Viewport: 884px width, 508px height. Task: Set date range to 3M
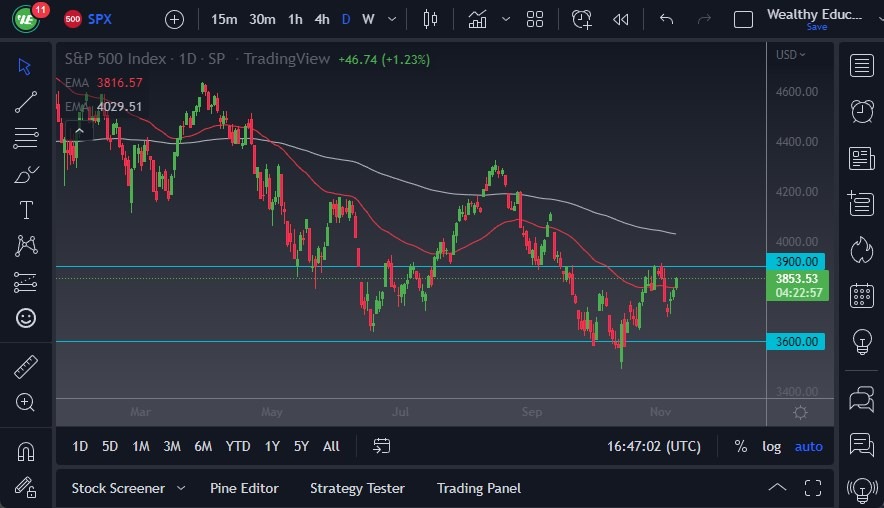click(171, 447)
